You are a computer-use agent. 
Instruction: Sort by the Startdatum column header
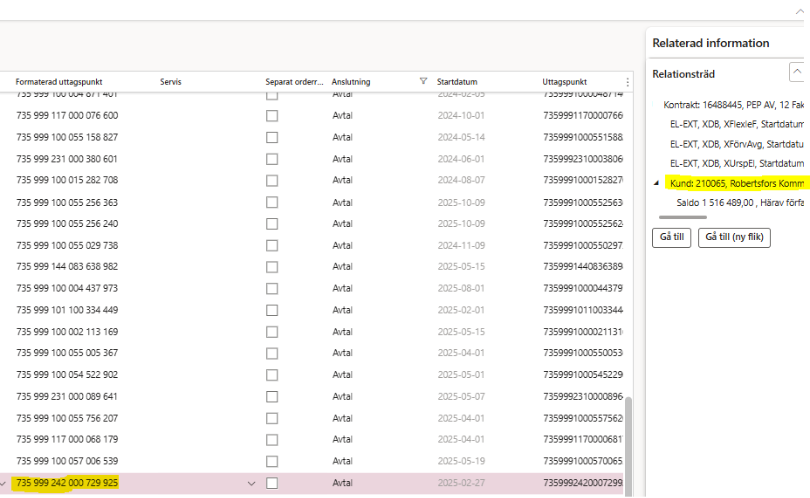click(x=458, y=81)
